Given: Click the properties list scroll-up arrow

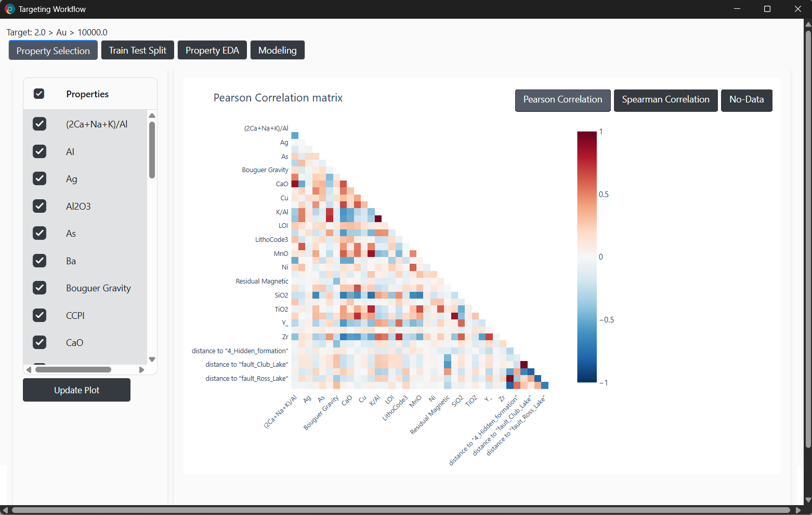Looking at the screenshot, I should pyautogui.click(x=152, y=115).
